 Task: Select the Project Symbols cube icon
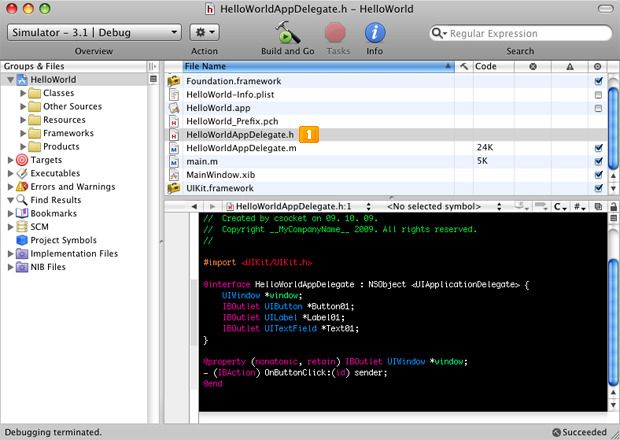click(x=22, y=240)
